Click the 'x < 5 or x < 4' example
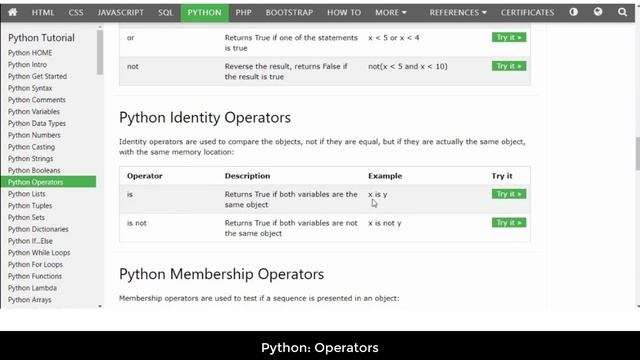The width and height of the screenshot is (640, 360). pyautogui.click(x=393, y=38)
